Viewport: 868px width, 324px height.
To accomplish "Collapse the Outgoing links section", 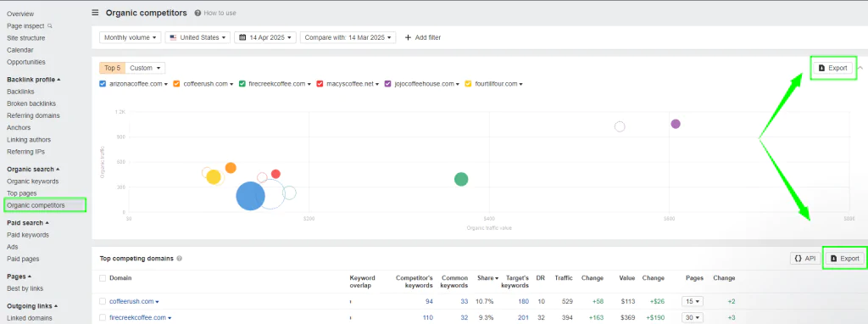I will (x=33, y=306).
